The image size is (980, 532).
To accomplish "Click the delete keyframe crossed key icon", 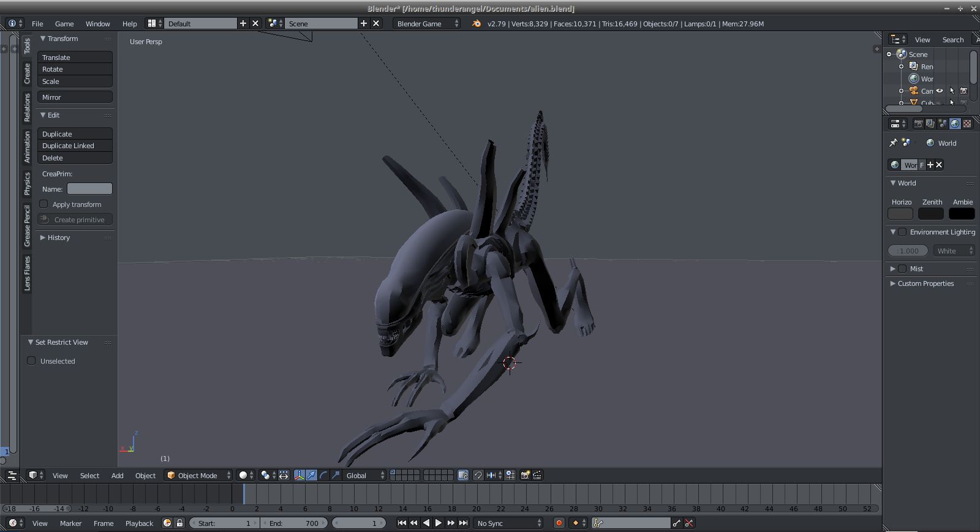I will point(689,523).
